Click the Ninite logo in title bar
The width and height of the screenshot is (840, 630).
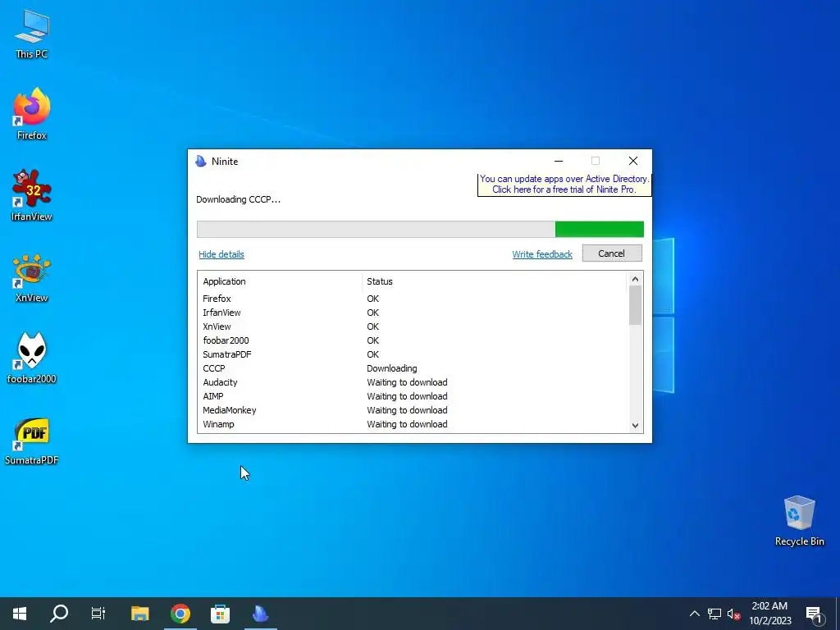pos(201,162)
